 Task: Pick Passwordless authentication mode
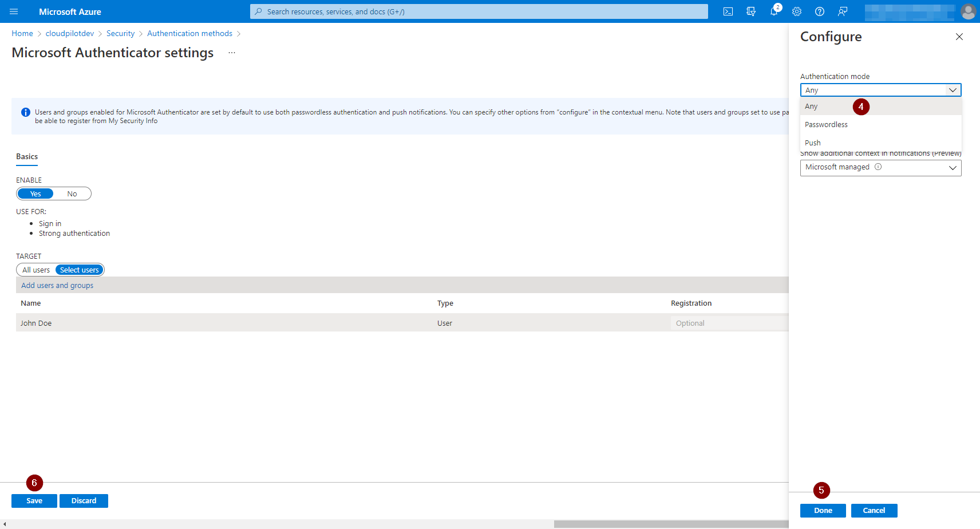[880, 125]
